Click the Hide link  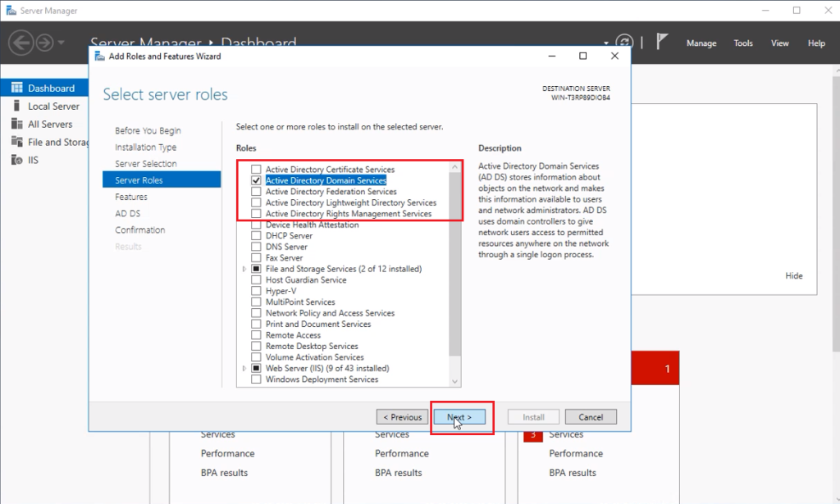(793, 275)
